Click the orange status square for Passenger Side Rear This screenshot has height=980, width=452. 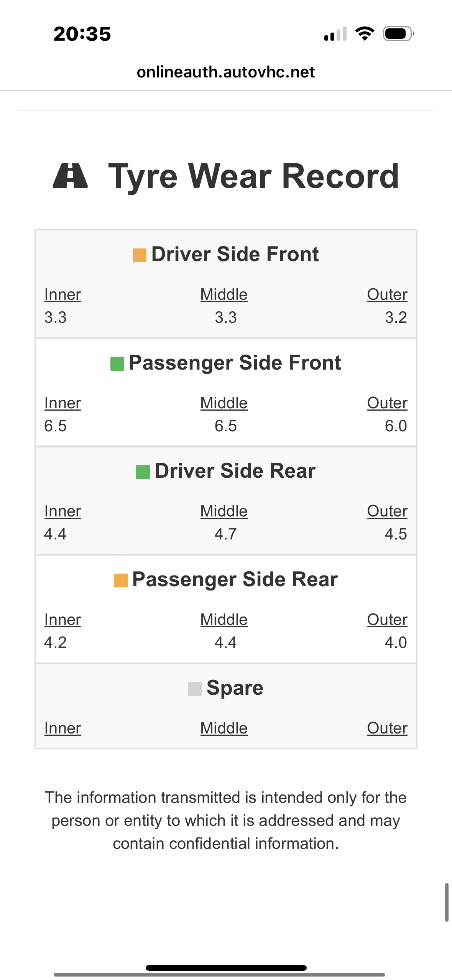pos(121,580)
